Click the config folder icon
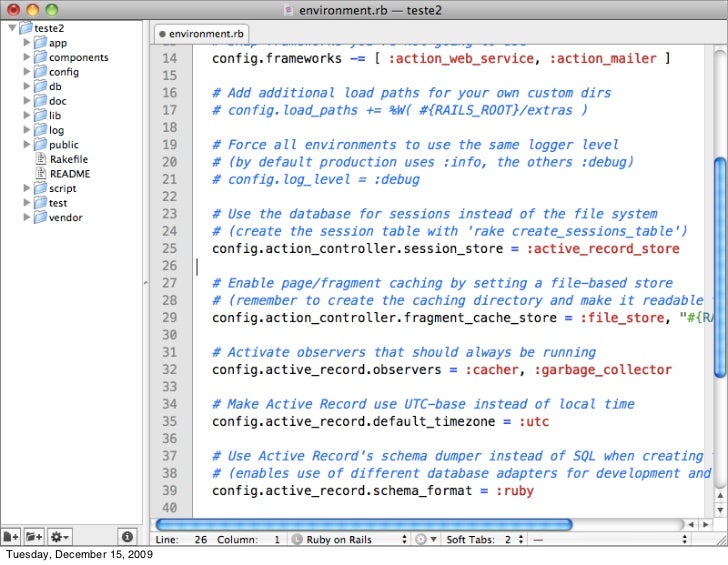The height and width of the screenshot is (565, 728). [x=40, y=71]
